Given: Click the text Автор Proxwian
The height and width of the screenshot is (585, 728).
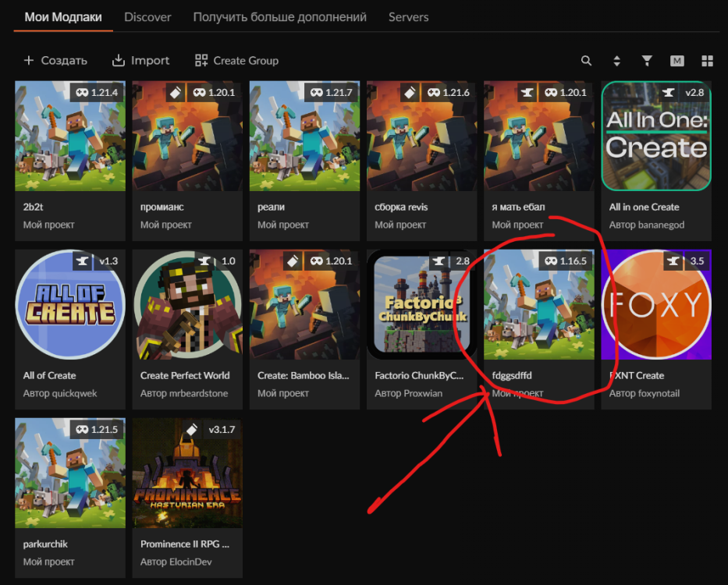Looking at the screenshot, I should 409,394.
